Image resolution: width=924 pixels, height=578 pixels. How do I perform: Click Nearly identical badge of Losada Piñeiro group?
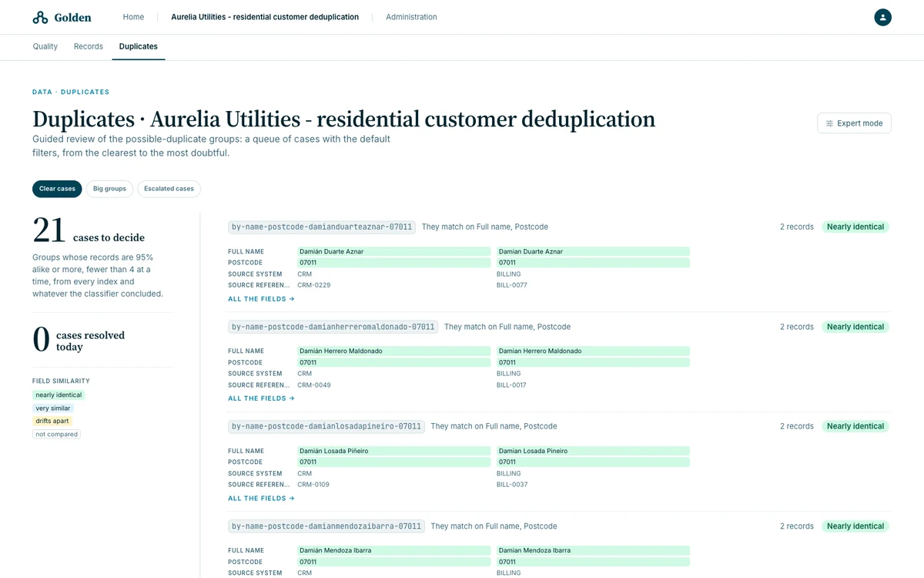pos(855,426)
